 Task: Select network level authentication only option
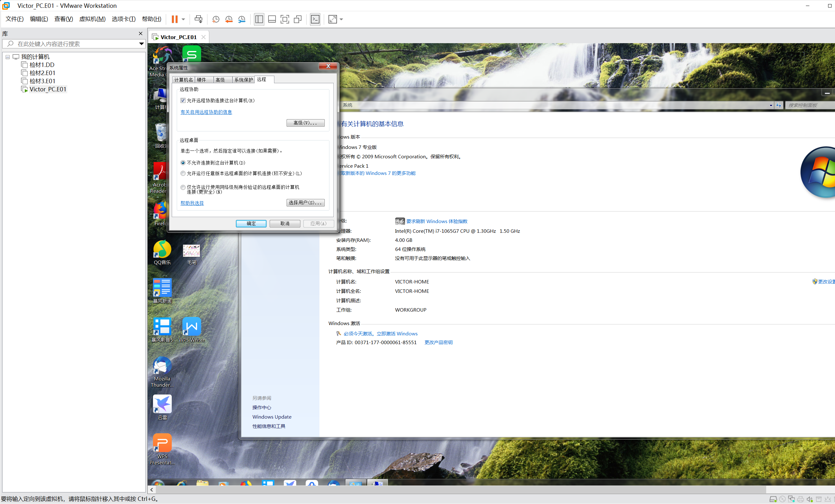tap(183, 187)
